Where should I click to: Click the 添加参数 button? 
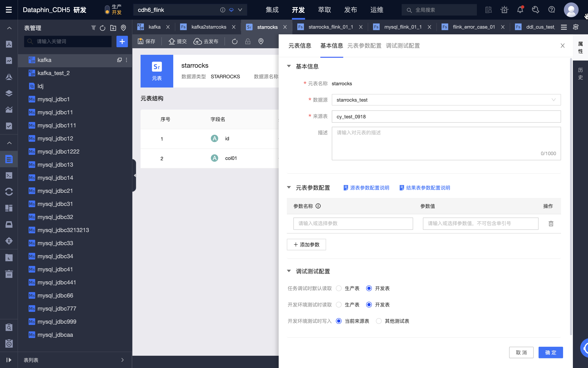[306, 244]
